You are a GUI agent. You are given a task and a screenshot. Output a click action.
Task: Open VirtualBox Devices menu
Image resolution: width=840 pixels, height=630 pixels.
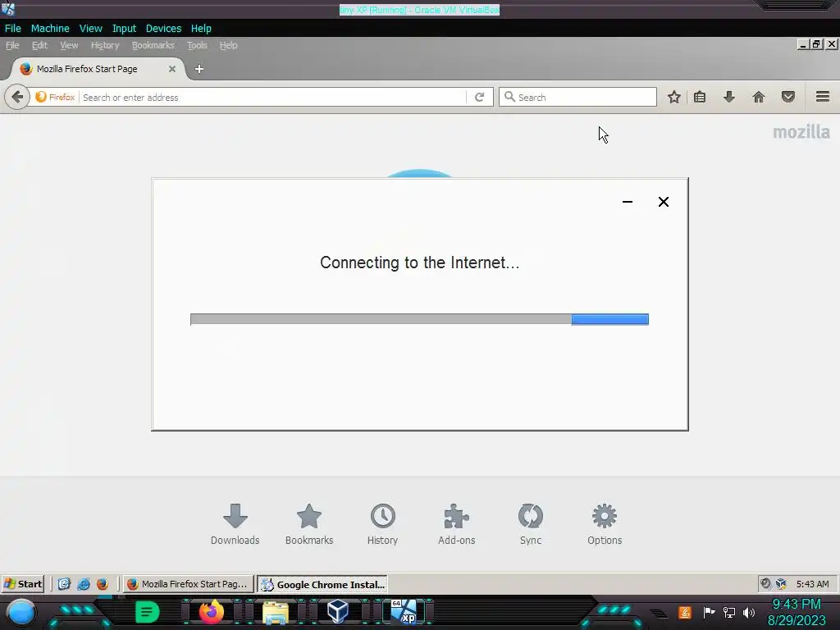pyautogui.click(x=163, y=29)
